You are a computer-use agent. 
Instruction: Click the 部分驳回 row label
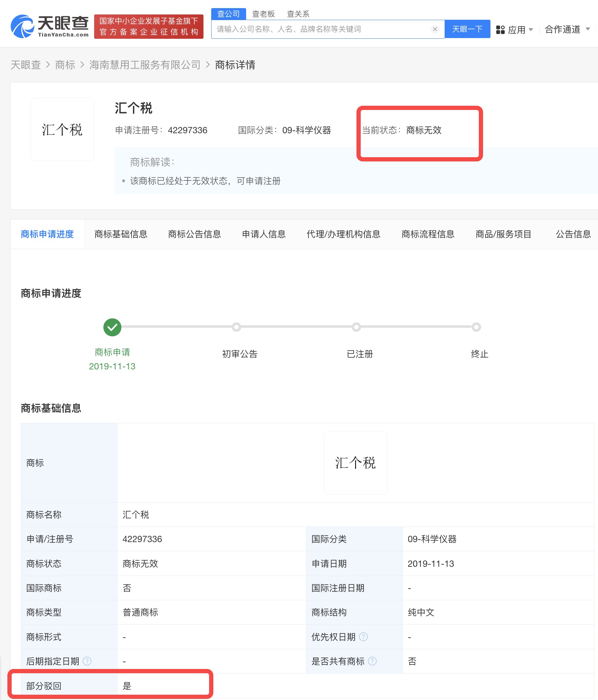point(44,686)
